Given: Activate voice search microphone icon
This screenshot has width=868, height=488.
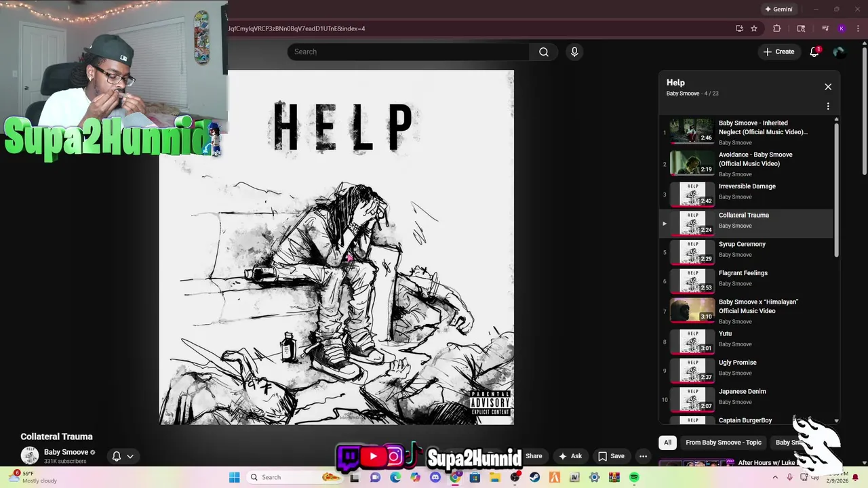Looking at the screenshot, I should (x=574, y=52).
